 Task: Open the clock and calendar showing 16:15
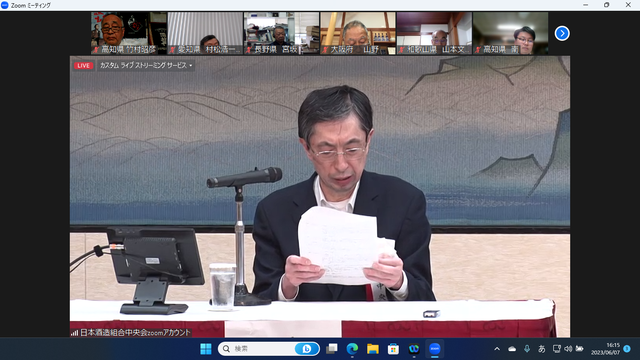[605, 349]
